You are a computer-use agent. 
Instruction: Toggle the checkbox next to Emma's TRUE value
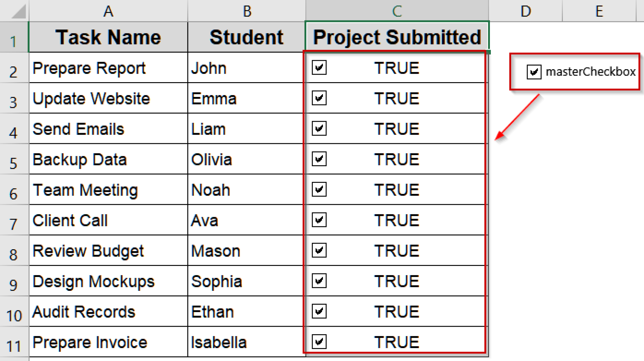pyautogui.click(x=320, y=98)
